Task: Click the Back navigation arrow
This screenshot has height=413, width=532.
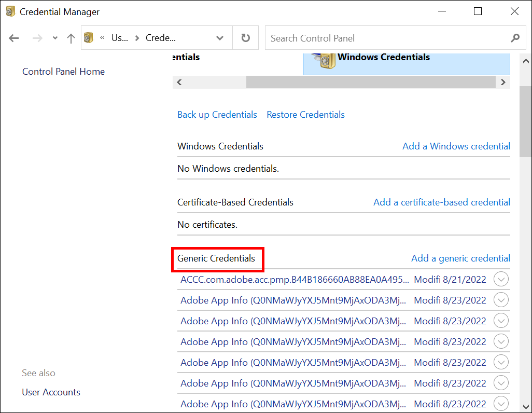Action: pos(14,38)
